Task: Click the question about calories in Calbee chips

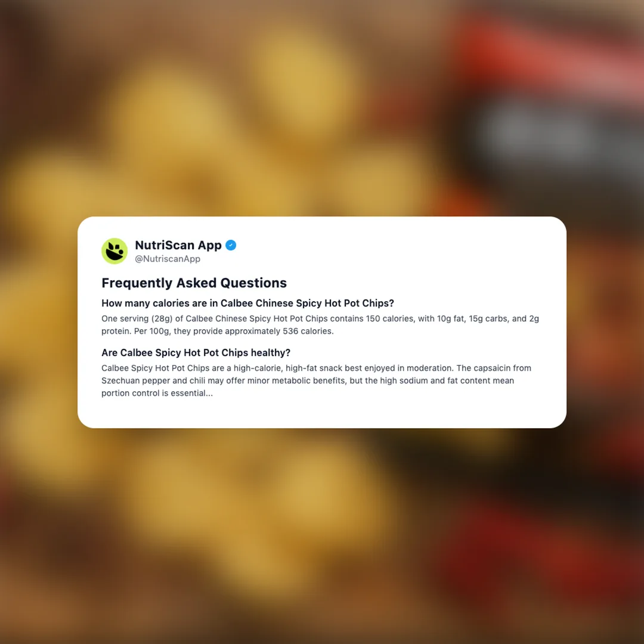Action: point(247,303)
